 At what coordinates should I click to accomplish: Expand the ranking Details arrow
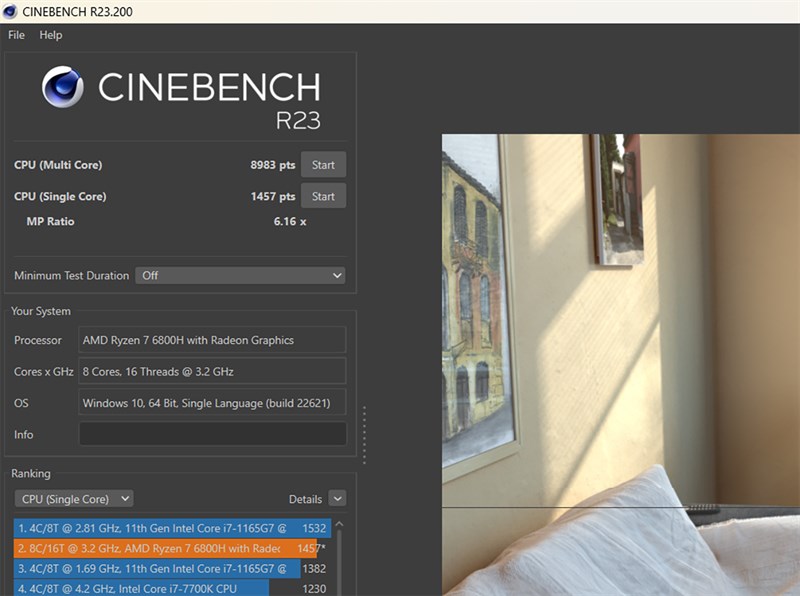[x=337, y=499]
